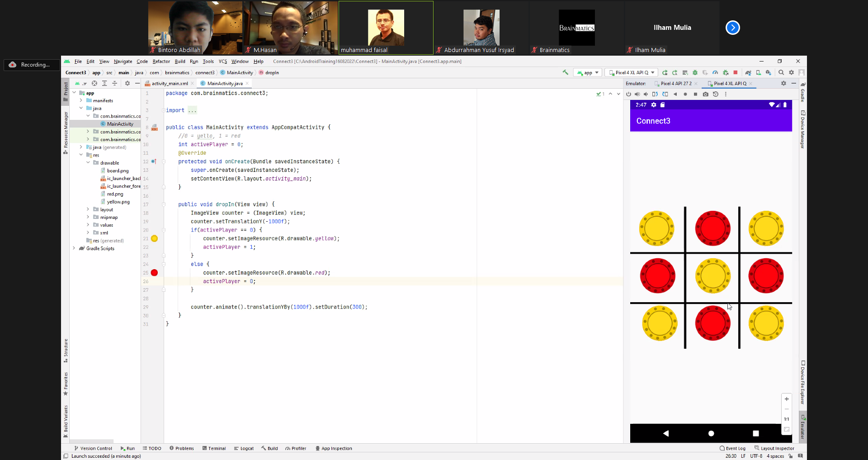Expand the manifests folder in project tree
The width and height of the screenshot is (868, 460).
(81, 100)
